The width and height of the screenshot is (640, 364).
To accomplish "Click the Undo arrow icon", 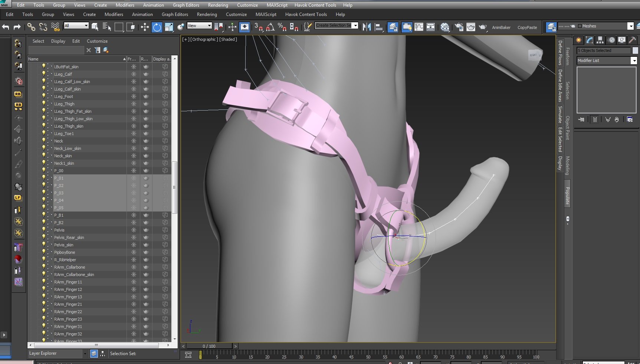I will coord(6,27).
